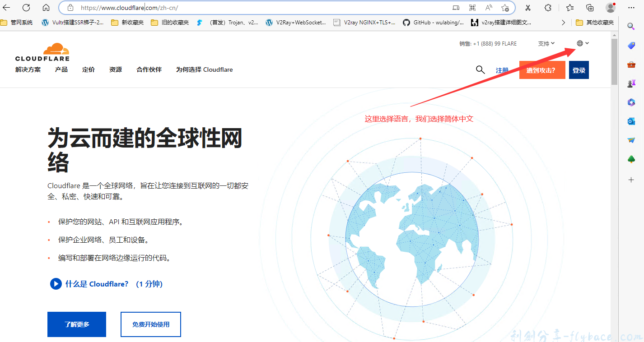Click the 免费开始使用 button
The width and height of the screenshot is (644, 342).
point(151,324)
